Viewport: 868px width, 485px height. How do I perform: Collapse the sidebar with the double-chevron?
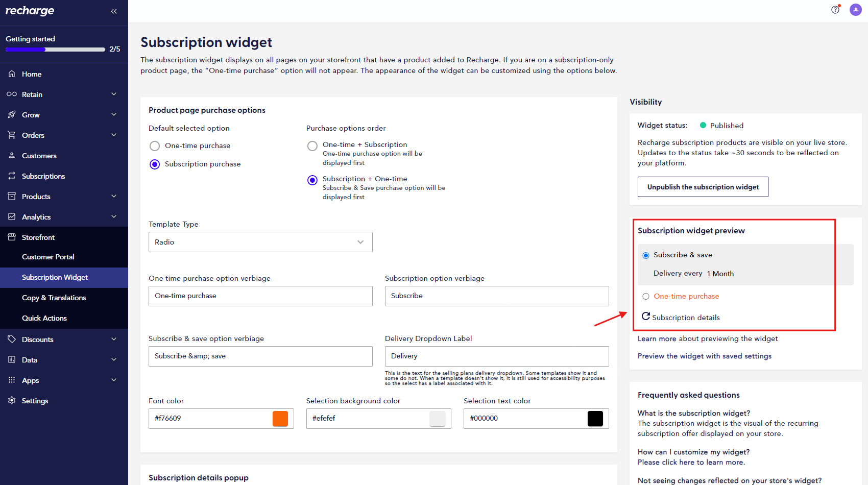[114, 11]
